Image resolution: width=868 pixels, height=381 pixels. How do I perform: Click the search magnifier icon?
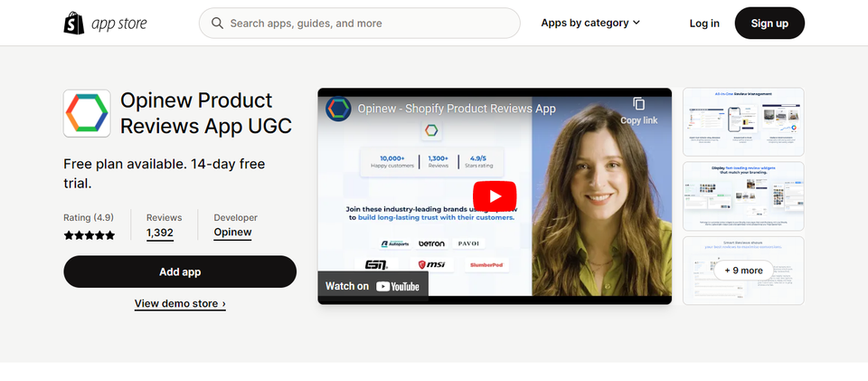[x=218, y=24]
